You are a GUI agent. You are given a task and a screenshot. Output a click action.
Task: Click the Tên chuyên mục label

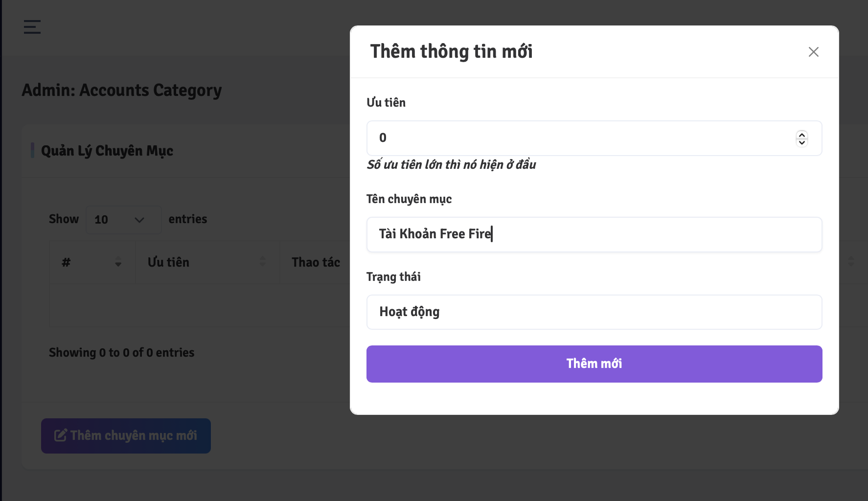(409, 199)
